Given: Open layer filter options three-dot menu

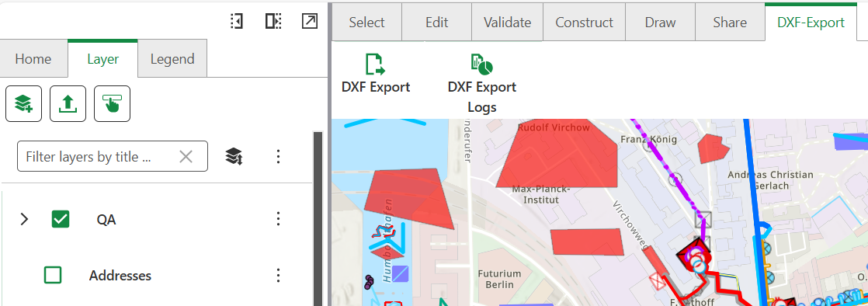Looking at the screenshot, I should pos(279,157).
